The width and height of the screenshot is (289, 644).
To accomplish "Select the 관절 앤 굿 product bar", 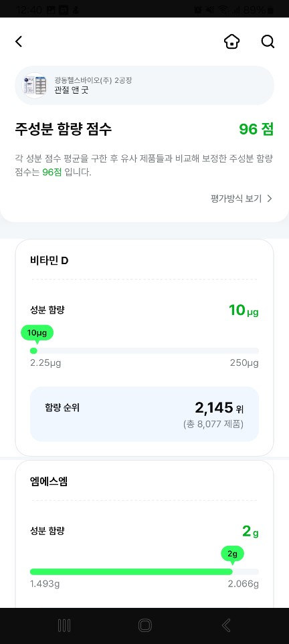I will (x=144, y=86).
